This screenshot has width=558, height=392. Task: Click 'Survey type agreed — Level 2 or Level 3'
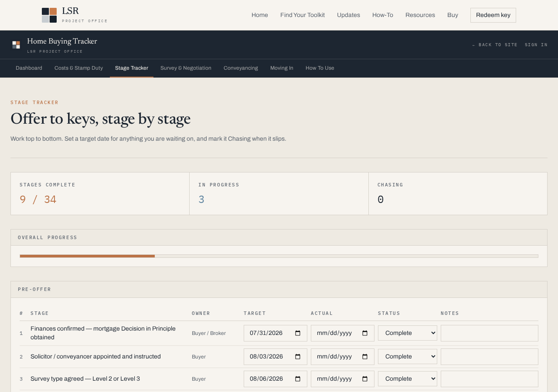85,379
